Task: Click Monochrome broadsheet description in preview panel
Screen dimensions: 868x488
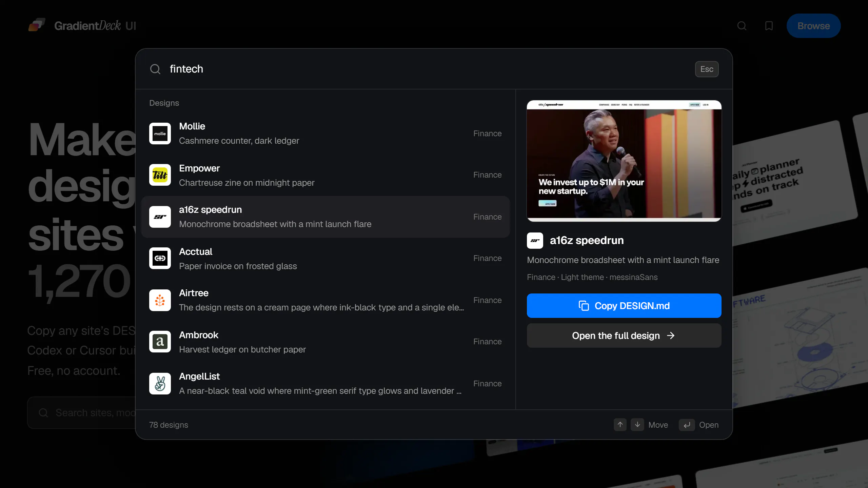Action: click(623, 260)
